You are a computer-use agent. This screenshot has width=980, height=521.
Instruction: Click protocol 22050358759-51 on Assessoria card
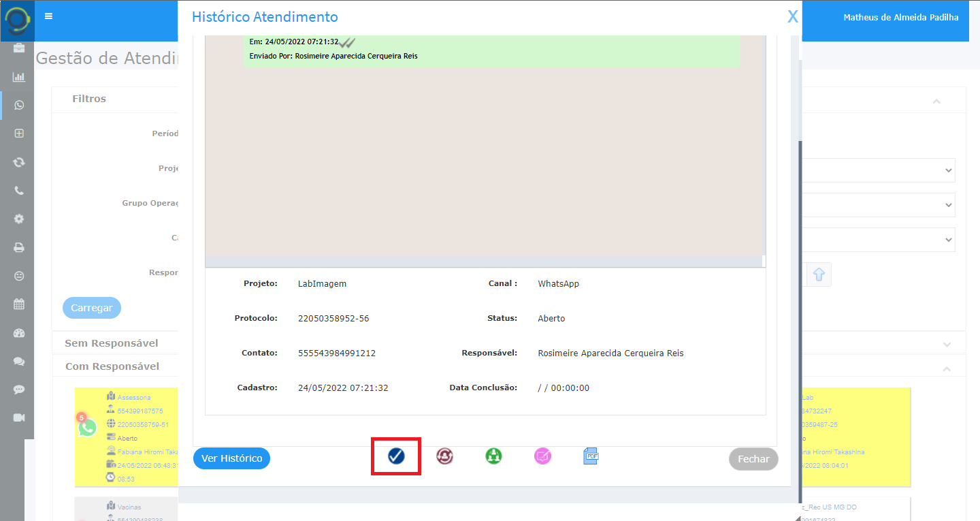click(143, 424)
